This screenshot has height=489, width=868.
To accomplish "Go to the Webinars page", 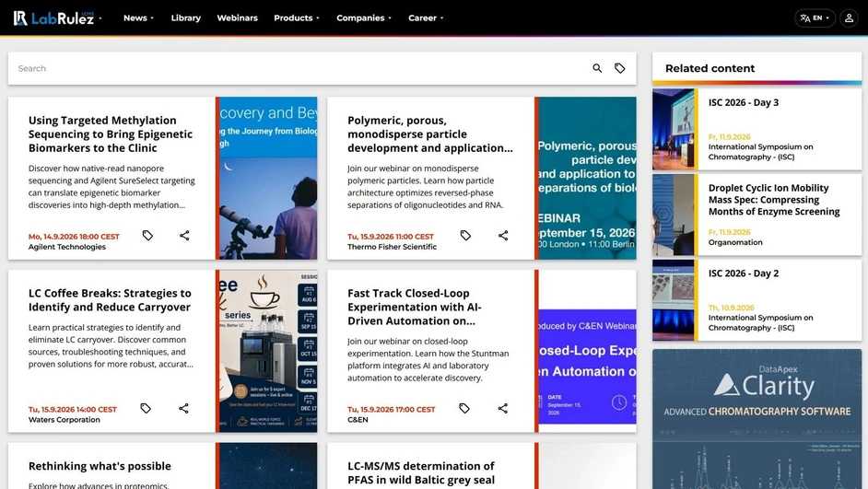I will point(237,18).
